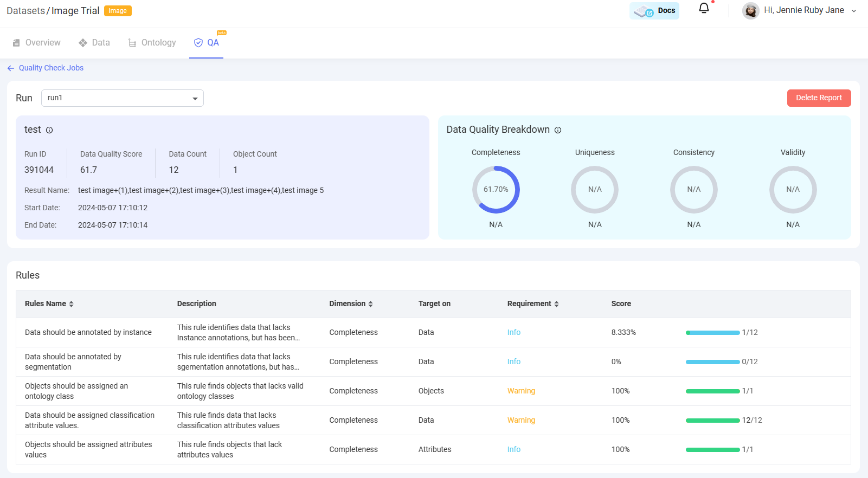Go back via the Quality Check Jobs arrow
This screenshot has width=868, height=478.
click(11, 68)
